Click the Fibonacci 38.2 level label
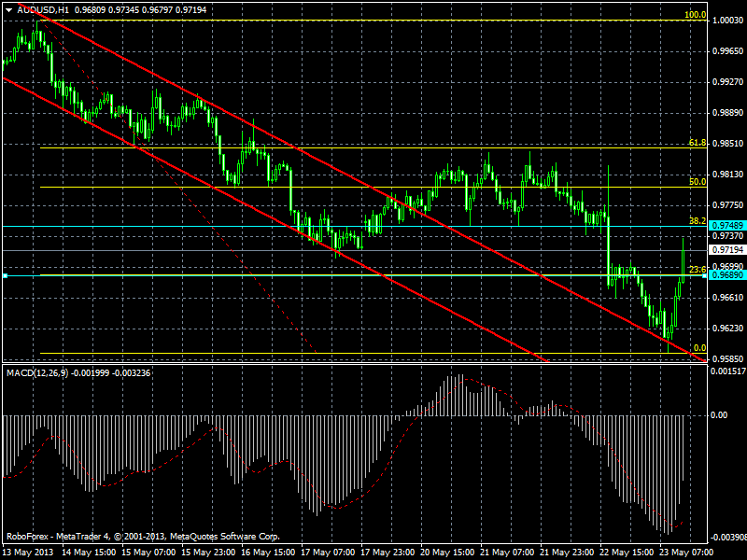The width and height of the screenshot is (747, 560). tap(698, 220)
